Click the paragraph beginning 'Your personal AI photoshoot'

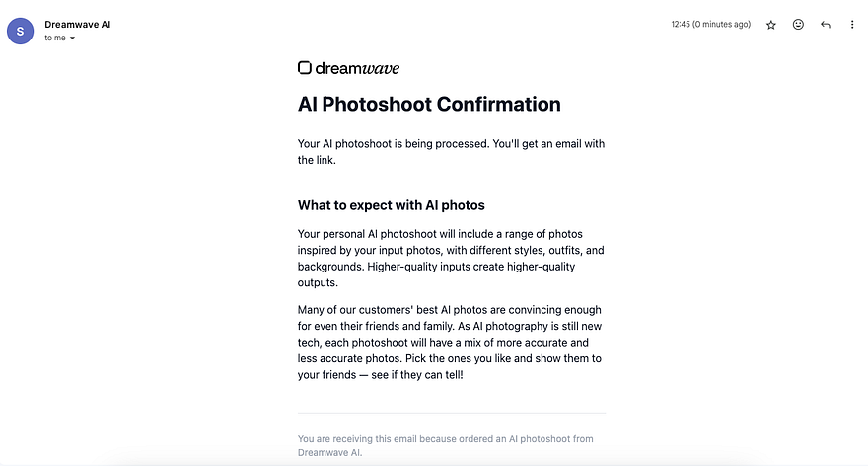click(451, 259)
